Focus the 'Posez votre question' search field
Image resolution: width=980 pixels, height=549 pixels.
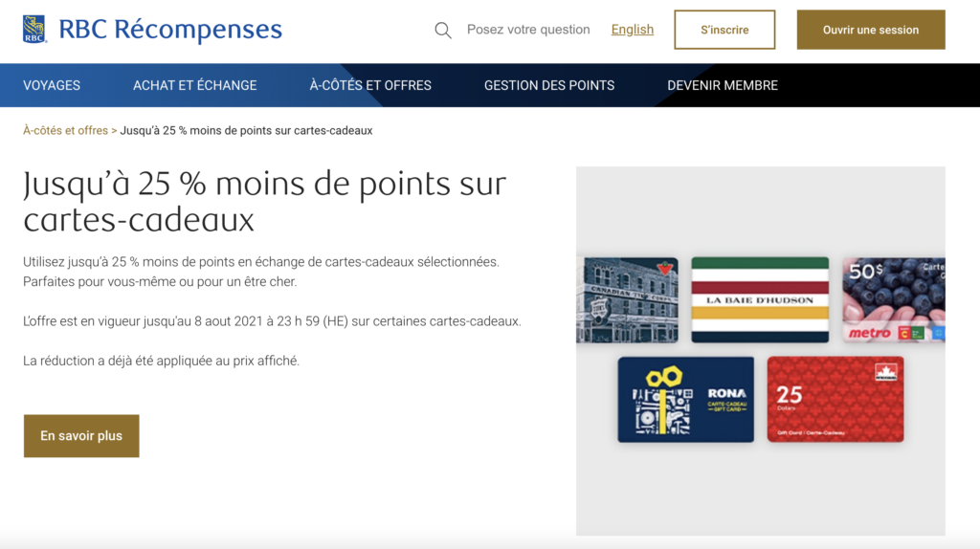click(528, 30)
